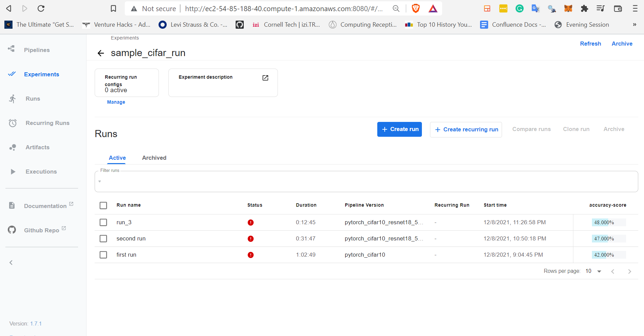Open the Executions view
The height and width of the screenshot is (336, 644).
tap(41, 171)
